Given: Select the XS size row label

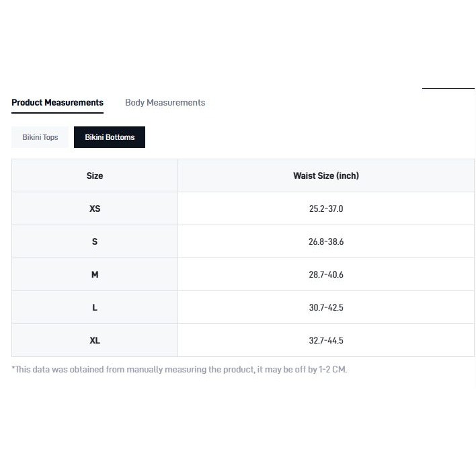Looking at the screenshot, I should point(95,208).
